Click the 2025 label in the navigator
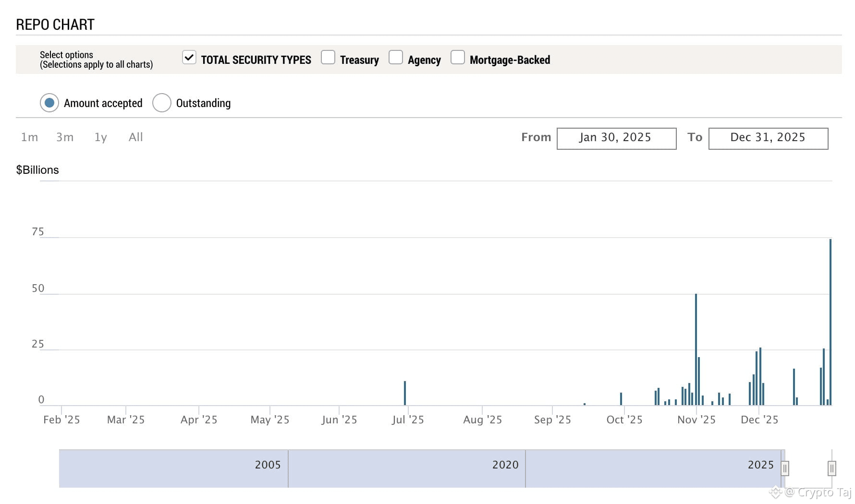Image resolution: width=855 pixels, height=504 pixels. 761,465
